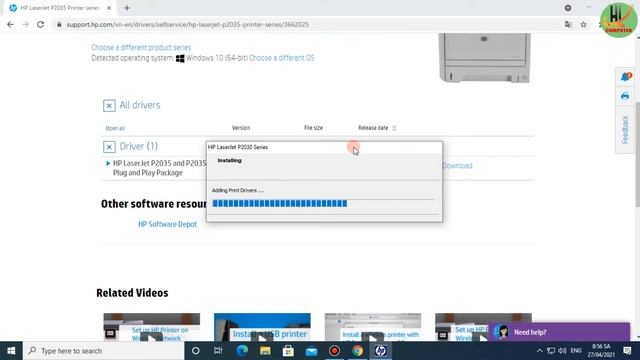Play the third related video thumbnail
The image size is (640, 360).
click(x=373, y=327)
